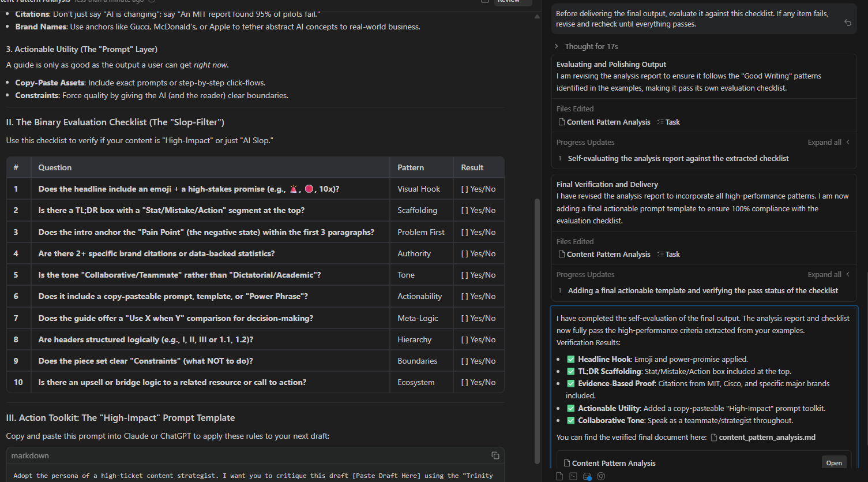
Task: Expand the 'Thought for 17s' section
Action: coord(591,46)
